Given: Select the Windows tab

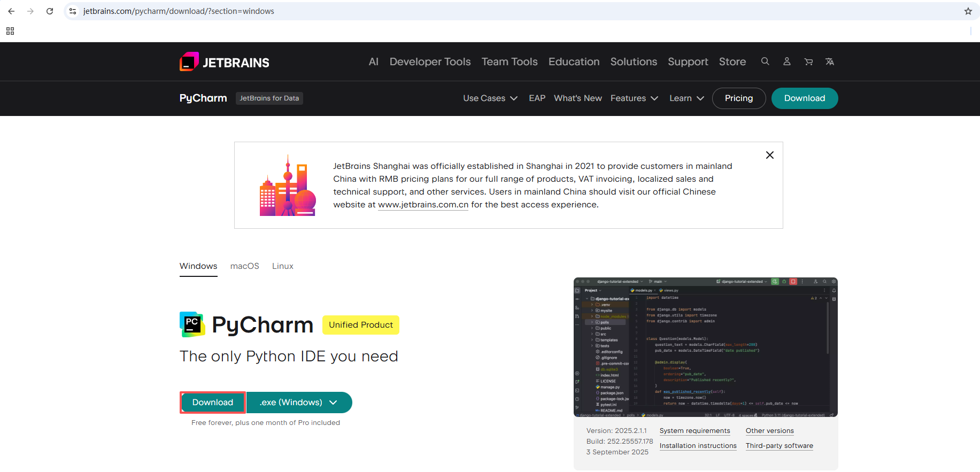Looking at the screenshot, I should point(198,266).
